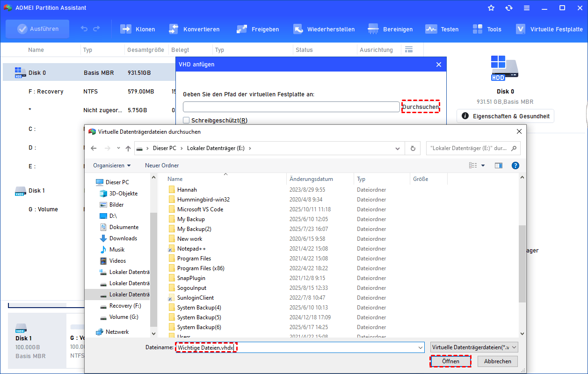Open Virtuelle Festplatte menu
Image resolution: width=588 pixels, height=374 pixels.
(x=549, y=29)
